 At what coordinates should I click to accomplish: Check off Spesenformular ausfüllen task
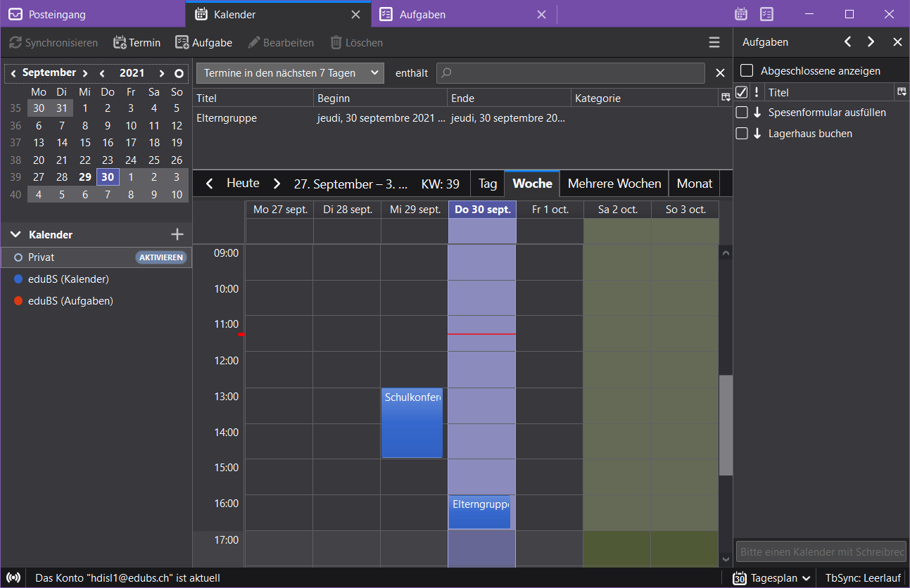(x=742, y=113)
